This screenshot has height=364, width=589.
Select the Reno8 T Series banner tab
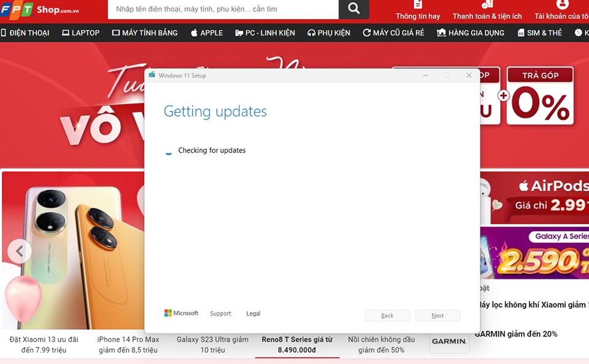pyautogui.click(x=297, y=344)
